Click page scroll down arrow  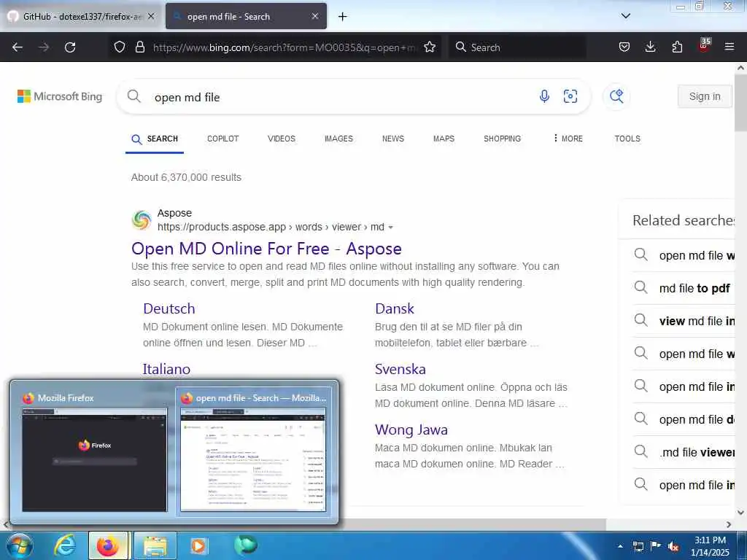point(740,513)
